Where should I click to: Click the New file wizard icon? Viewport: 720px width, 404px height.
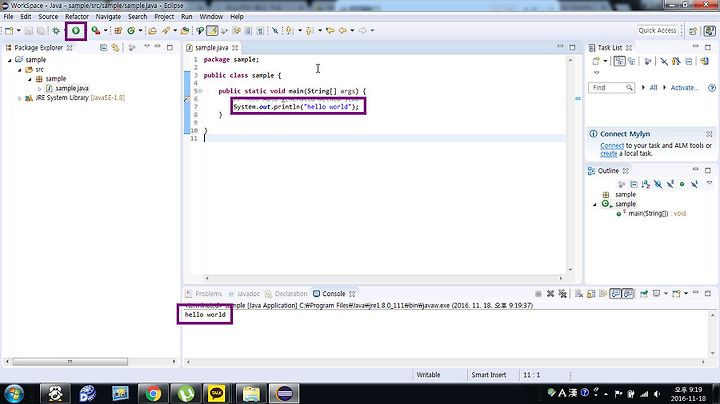8,30
